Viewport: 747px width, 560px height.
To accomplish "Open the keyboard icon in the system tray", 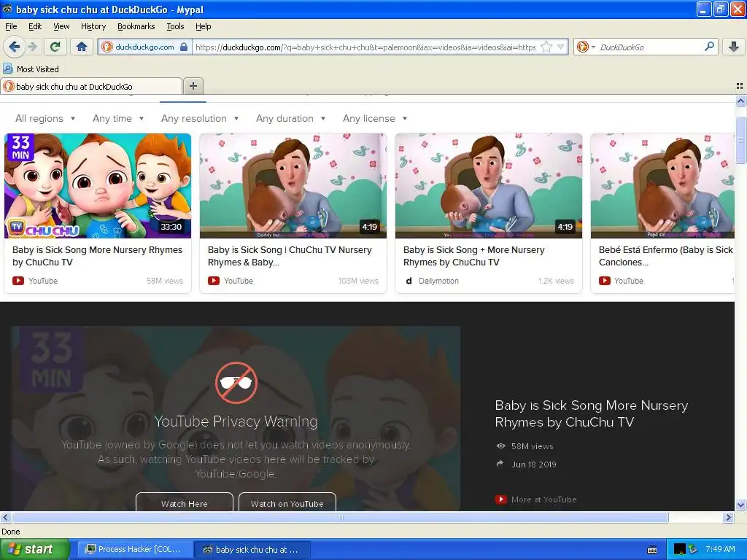I will [x=652, y=550].
